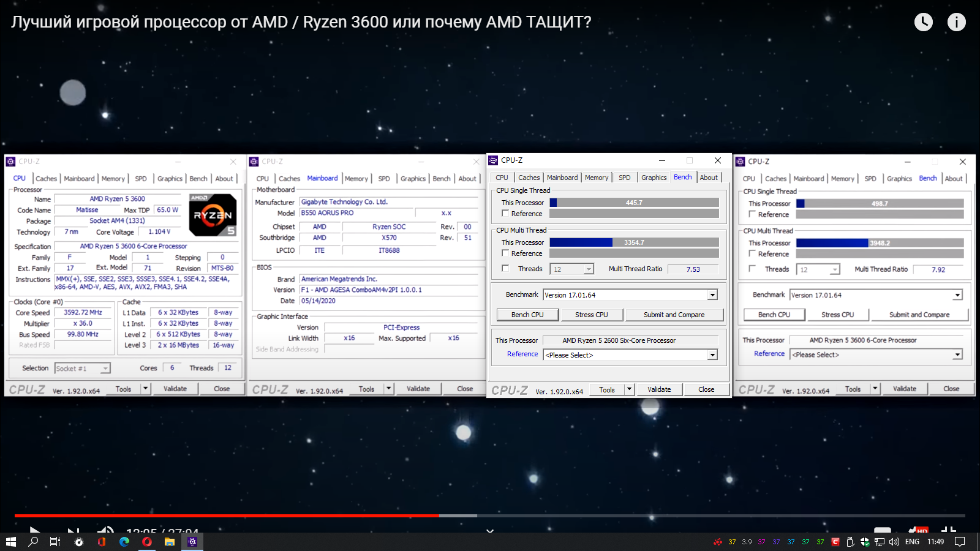Open the taskbar clock showing 11:49
The width and height of the screenshot is (980, 551).
coord(935,542)
